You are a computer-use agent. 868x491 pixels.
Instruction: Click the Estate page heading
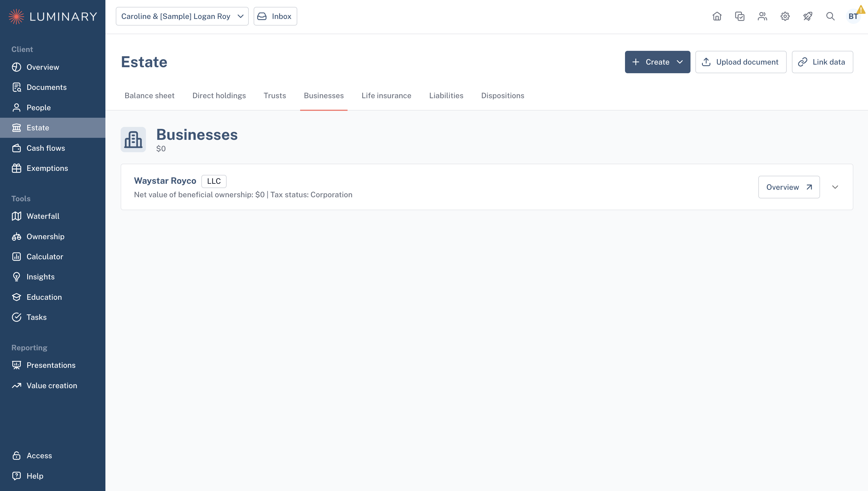click(x=144, y=62)
